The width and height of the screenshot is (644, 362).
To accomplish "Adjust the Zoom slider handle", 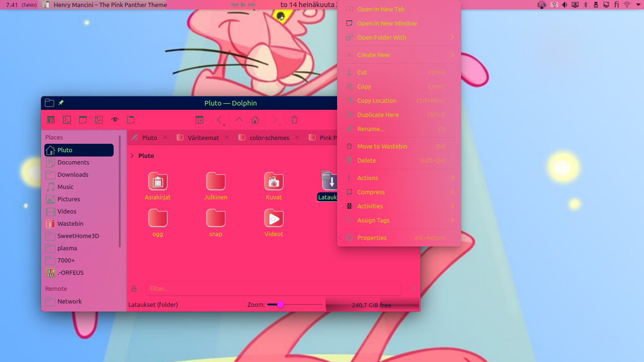I will (x=281, y=304).
